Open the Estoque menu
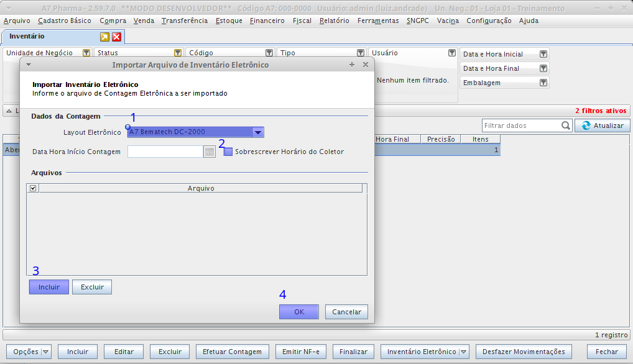 pos(229,20)
